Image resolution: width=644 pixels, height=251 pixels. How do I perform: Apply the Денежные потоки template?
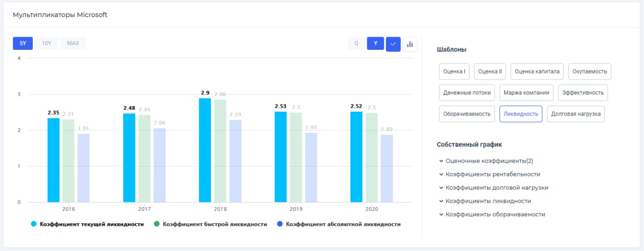[x=467, y=93]
